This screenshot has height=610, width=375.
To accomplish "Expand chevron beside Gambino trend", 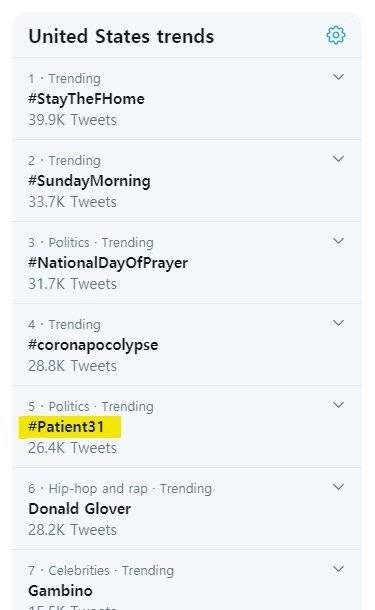I will tap(338, 569).
